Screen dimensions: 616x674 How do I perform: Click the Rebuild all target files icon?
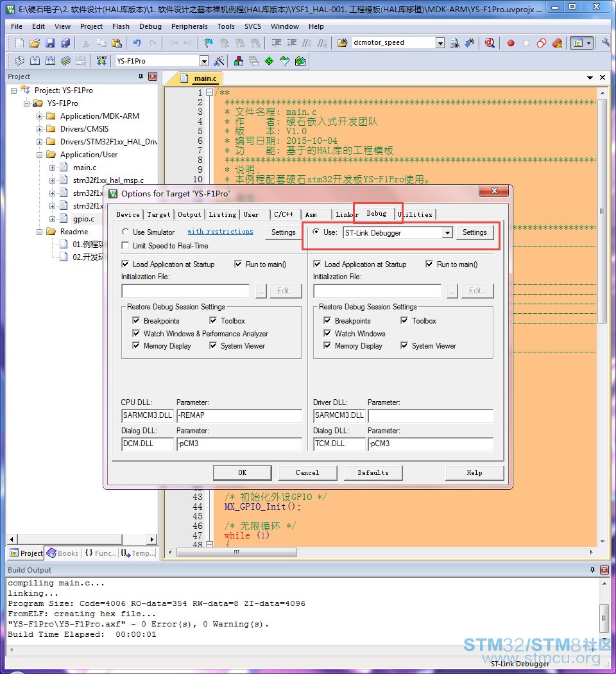(x=50, y=60)
